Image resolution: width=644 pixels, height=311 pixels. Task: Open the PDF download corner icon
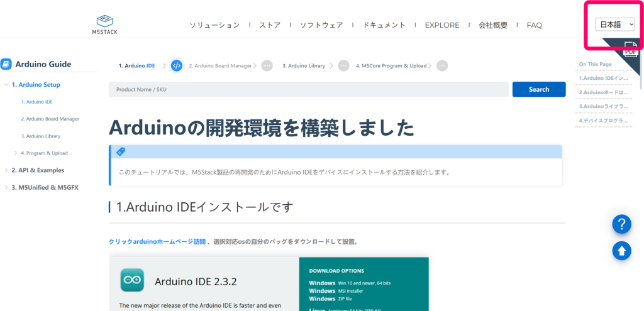630,50
